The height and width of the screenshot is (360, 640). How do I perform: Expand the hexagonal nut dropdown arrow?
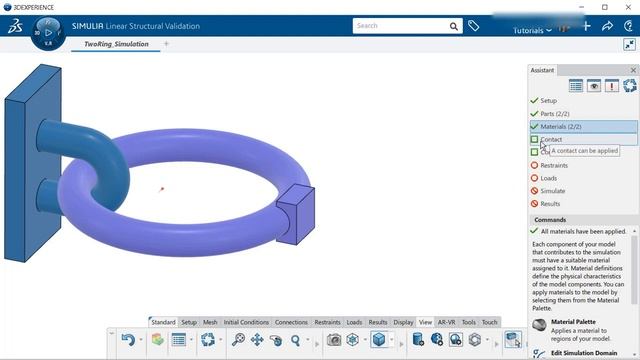(487, 340)
